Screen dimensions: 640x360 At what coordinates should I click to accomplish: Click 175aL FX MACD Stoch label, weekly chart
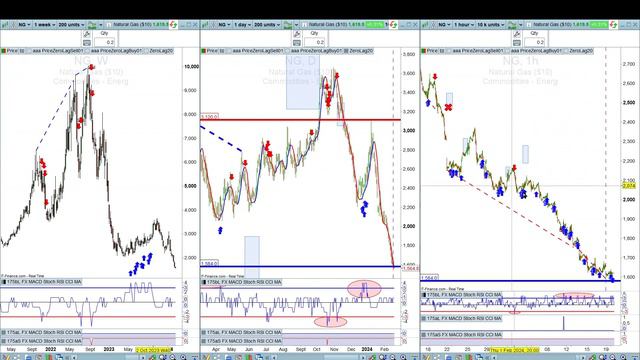tap(41, 332)
